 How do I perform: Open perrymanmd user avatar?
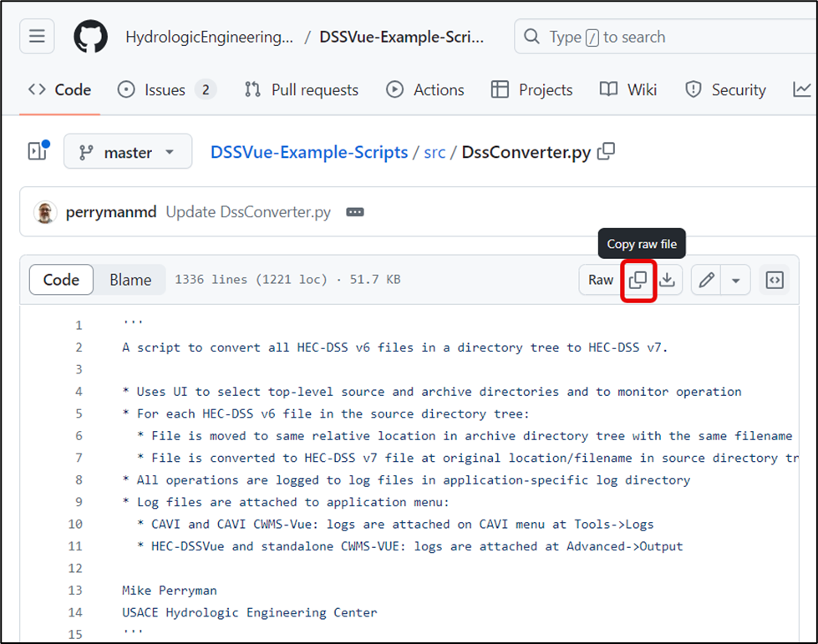click(45, 212)
